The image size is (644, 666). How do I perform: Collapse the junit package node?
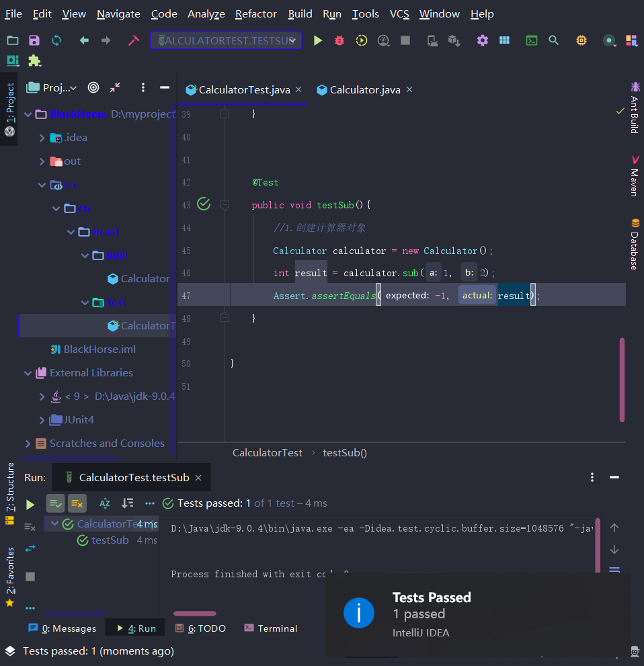pyautogui.click(x=85, y=255)
